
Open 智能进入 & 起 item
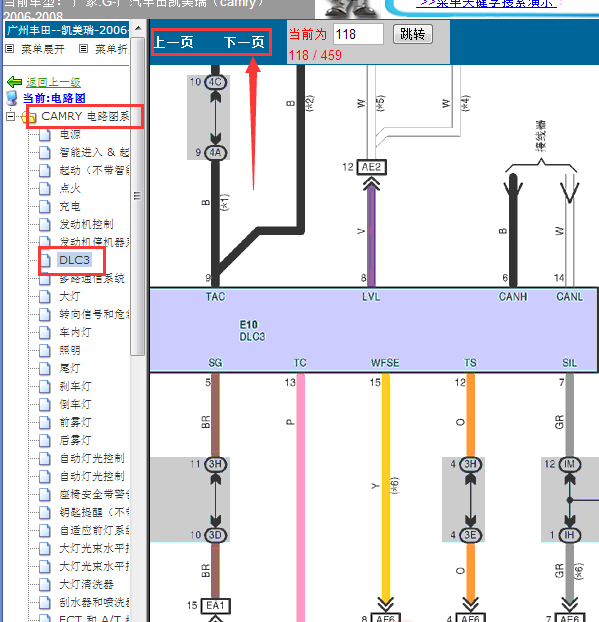94,152
